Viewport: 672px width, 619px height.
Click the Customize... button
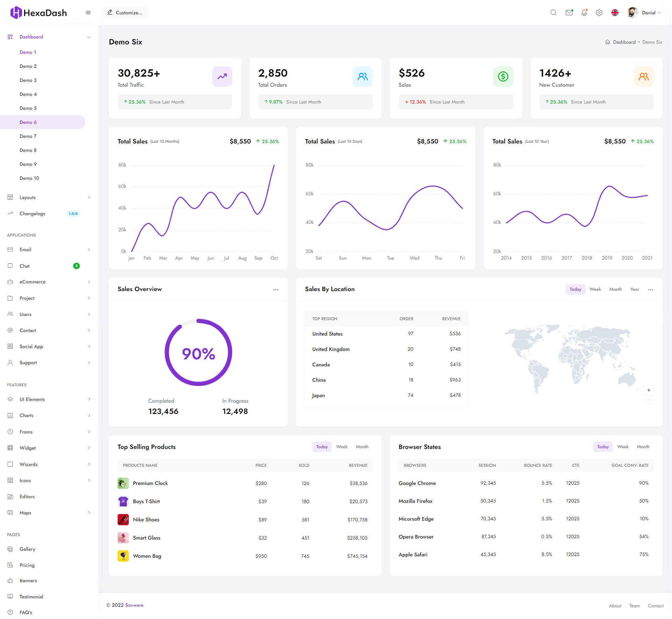pyautogui.click(x=125, y=13)
